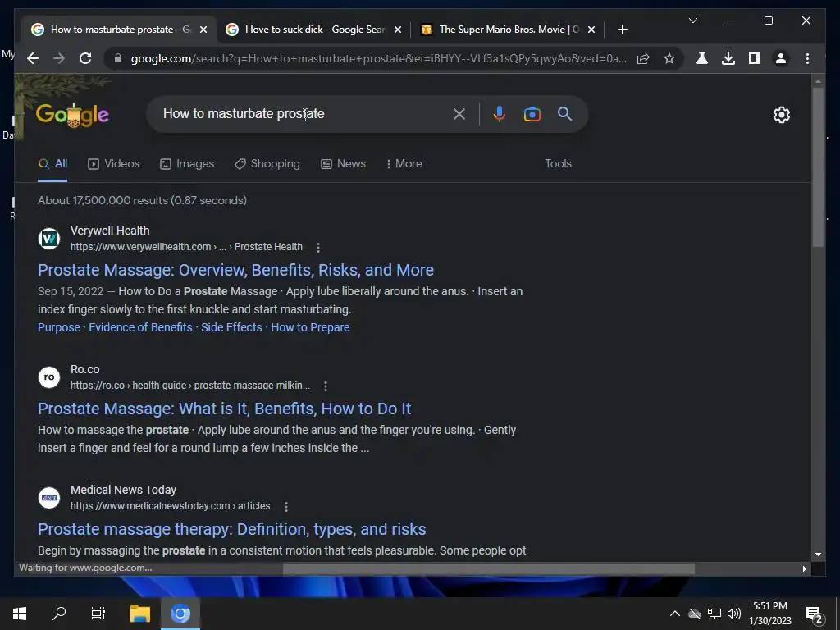Close the first Google search tab
840x630 pixels.
203,30
